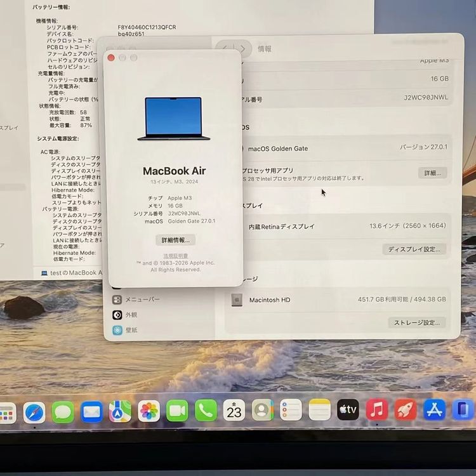Image resolution: width=476 pixels, height=476 pixels.
Task: Launch Apple TV from the Dock
Action: (348, 409)
